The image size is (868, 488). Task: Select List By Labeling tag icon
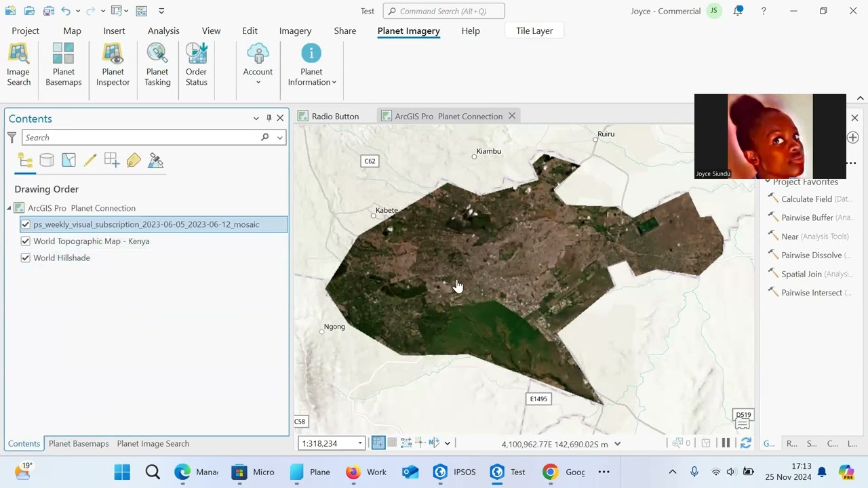point(134,161)
